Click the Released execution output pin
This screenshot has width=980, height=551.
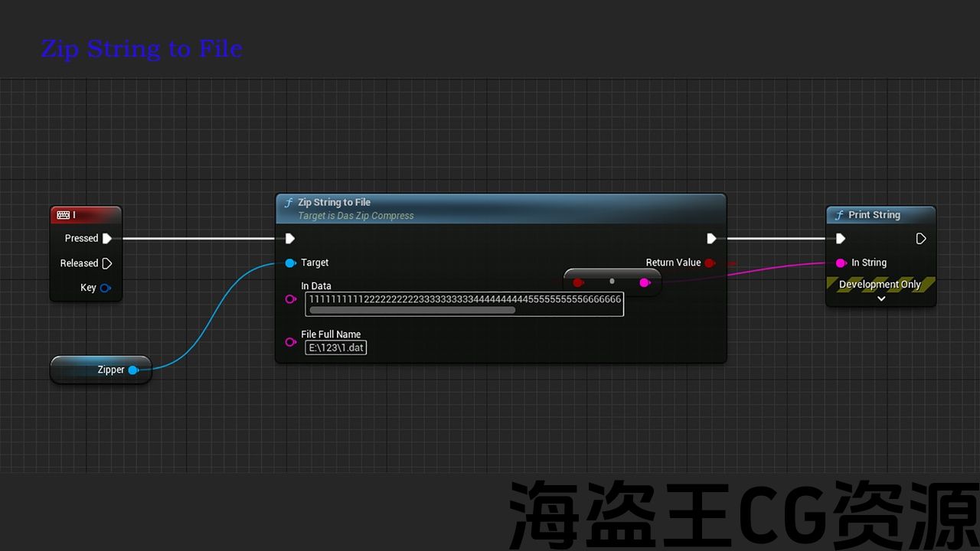coord(107,263)
